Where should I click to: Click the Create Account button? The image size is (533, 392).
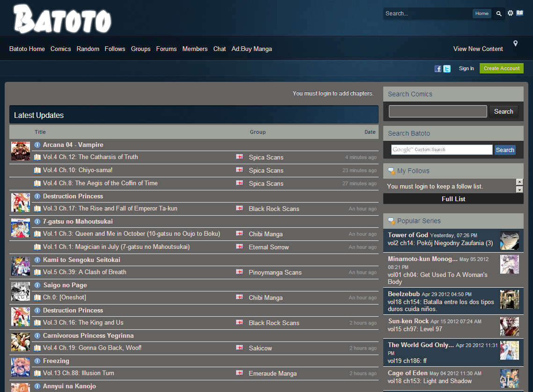coord(501,68)
